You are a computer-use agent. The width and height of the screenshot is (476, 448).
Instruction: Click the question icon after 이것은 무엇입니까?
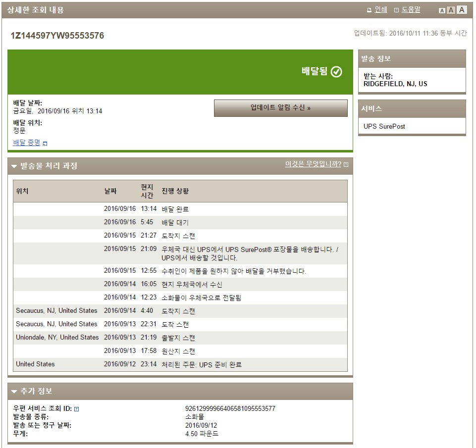click(x=346, y=165)
